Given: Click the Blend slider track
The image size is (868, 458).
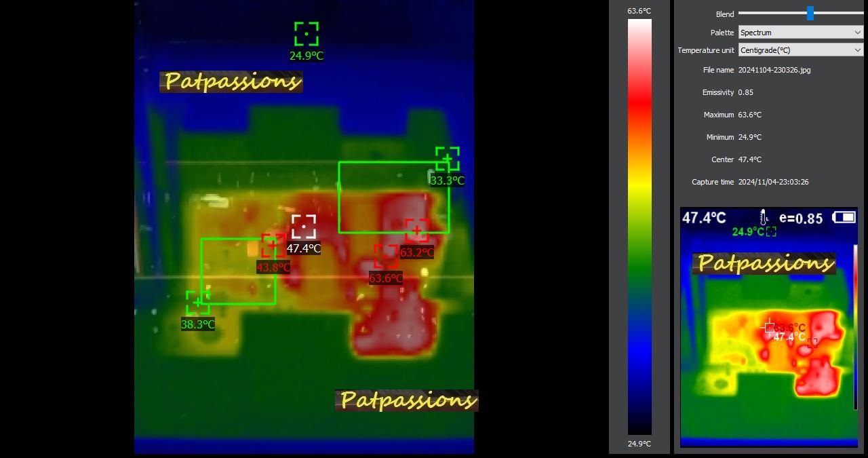Looking at the screenshot, I should coord(801,13).
